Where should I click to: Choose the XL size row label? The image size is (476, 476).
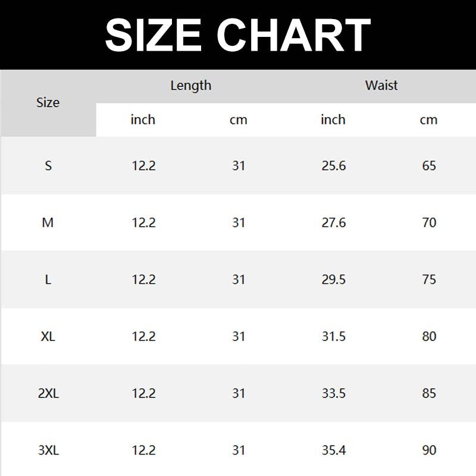pyautogui.click(x=48, y=336)
